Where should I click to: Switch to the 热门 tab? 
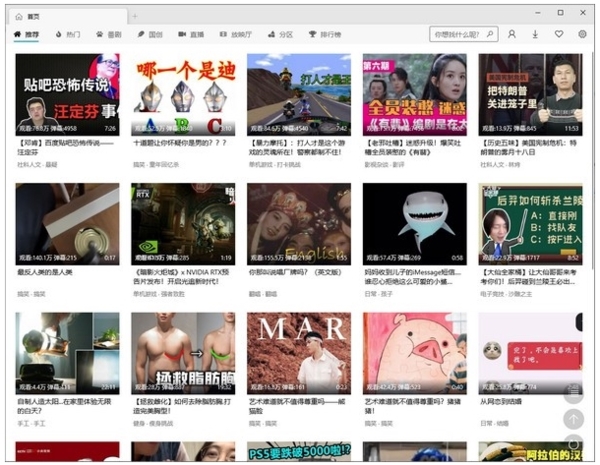point(68,34)
